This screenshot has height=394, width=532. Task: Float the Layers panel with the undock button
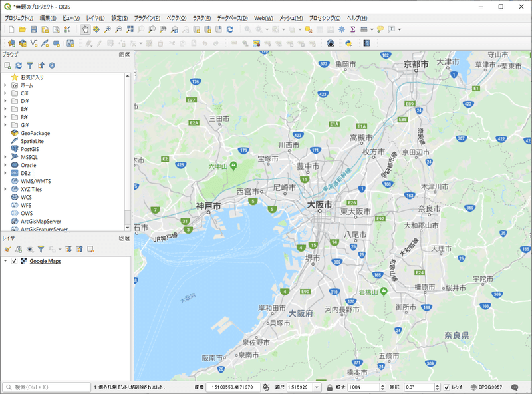[122, 238]
